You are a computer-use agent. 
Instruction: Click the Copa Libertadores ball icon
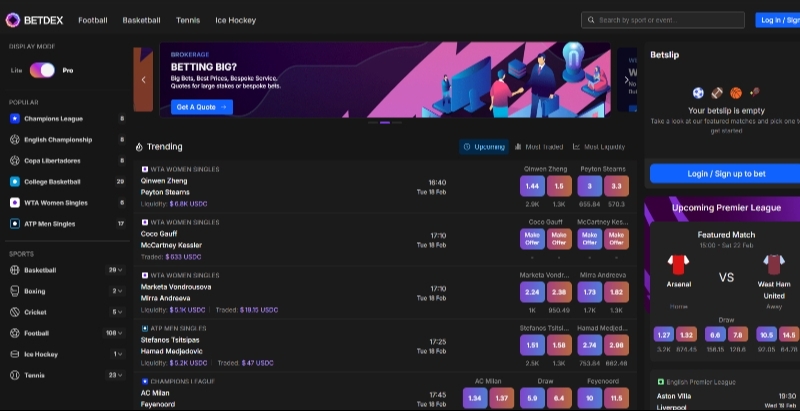(x=15, y=161)
